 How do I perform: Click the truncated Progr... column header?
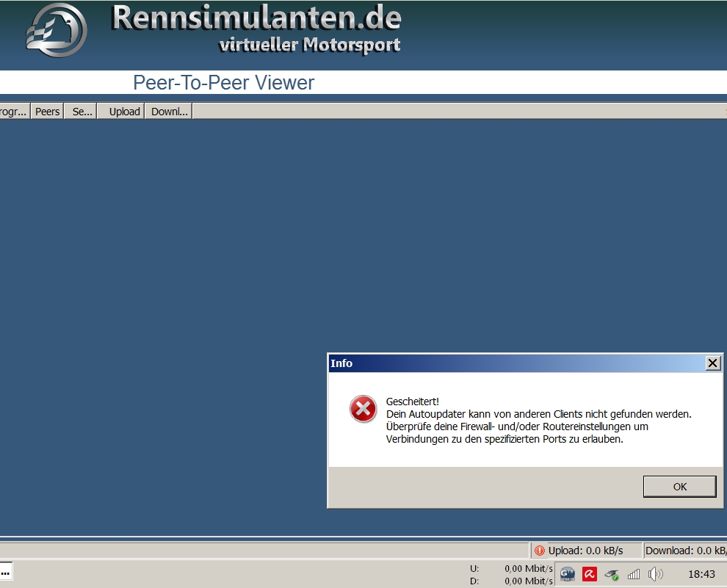pos(14,112)
